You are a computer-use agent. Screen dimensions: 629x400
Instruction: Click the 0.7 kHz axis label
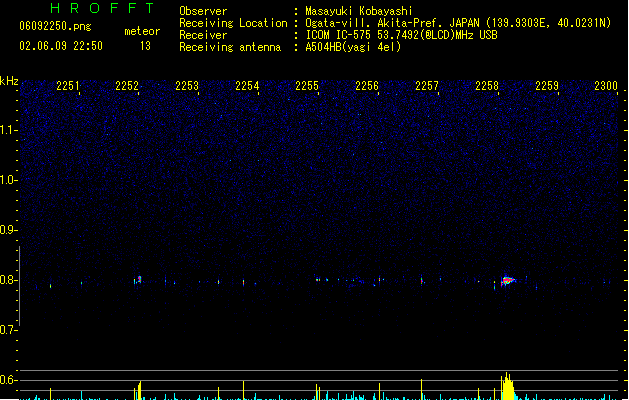pyautogui.click(x=8, y=330)
